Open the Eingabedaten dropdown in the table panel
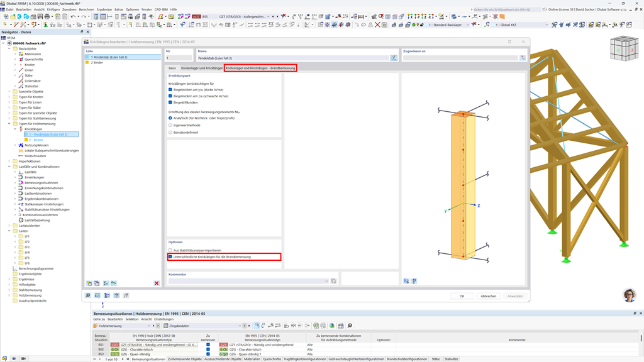The width and height of the screenshot is (644, 362). [240, 326]
